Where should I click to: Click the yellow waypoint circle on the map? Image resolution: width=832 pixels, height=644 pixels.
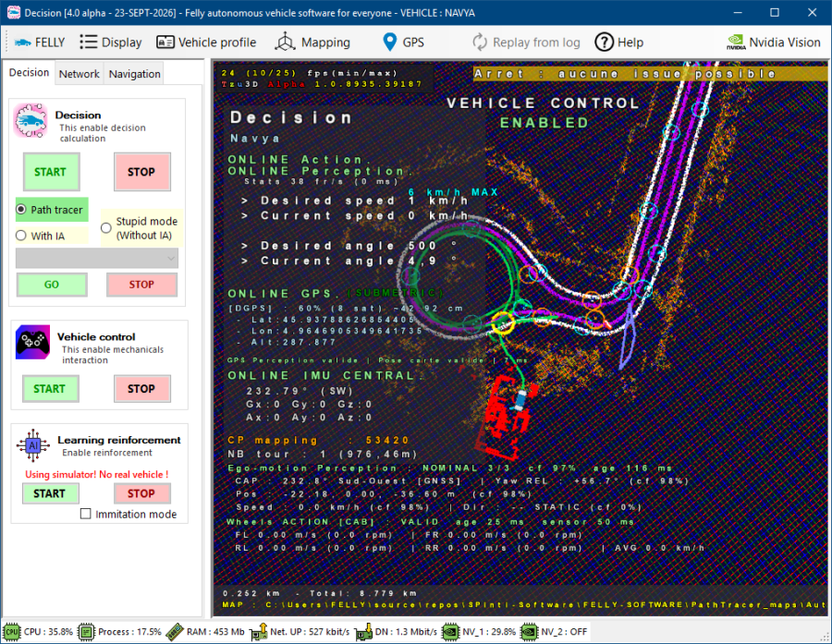pos(503,322)
